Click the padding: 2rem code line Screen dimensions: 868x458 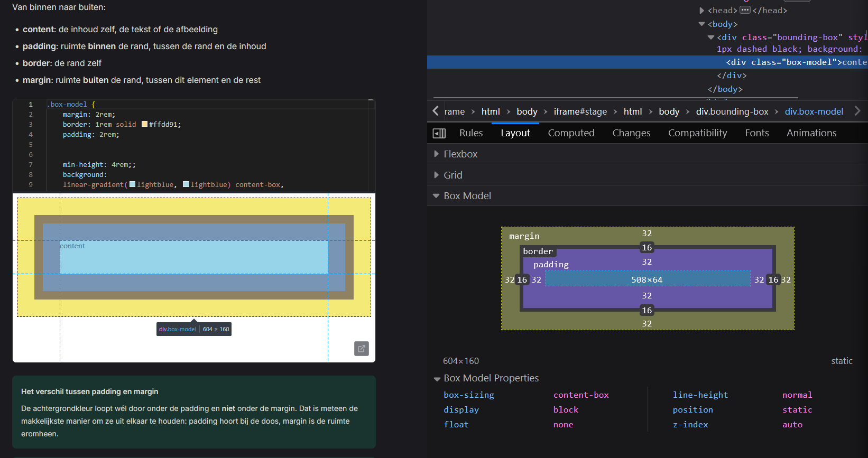pos(91,134)
